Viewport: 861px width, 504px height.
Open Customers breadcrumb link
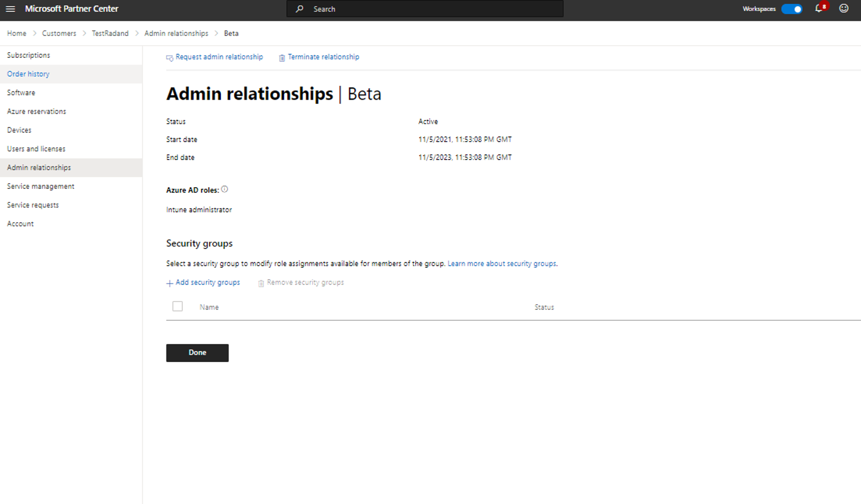click(59, 33)
